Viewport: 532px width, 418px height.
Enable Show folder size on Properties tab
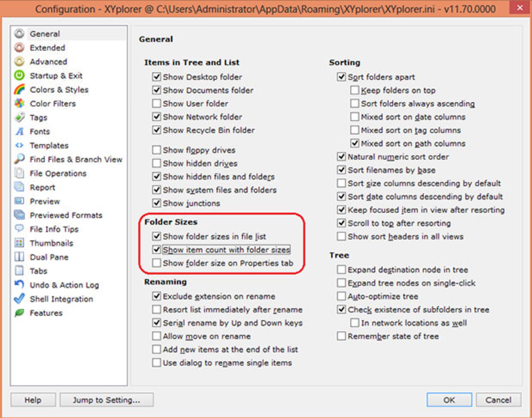point(157,263)
